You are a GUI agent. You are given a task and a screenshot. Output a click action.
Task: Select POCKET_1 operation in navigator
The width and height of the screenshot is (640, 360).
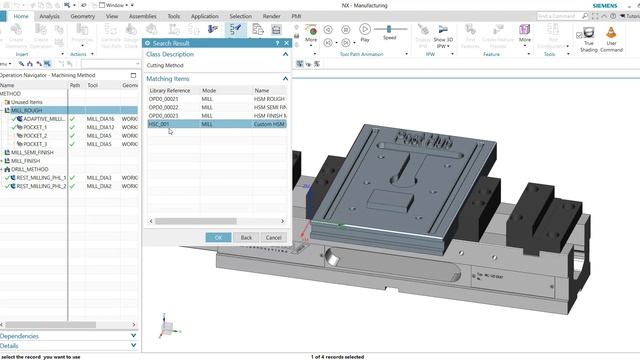click(35, 127)
